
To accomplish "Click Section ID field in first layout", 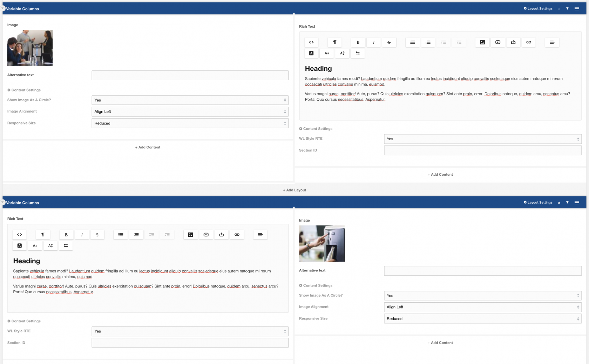I will point(483,150).
